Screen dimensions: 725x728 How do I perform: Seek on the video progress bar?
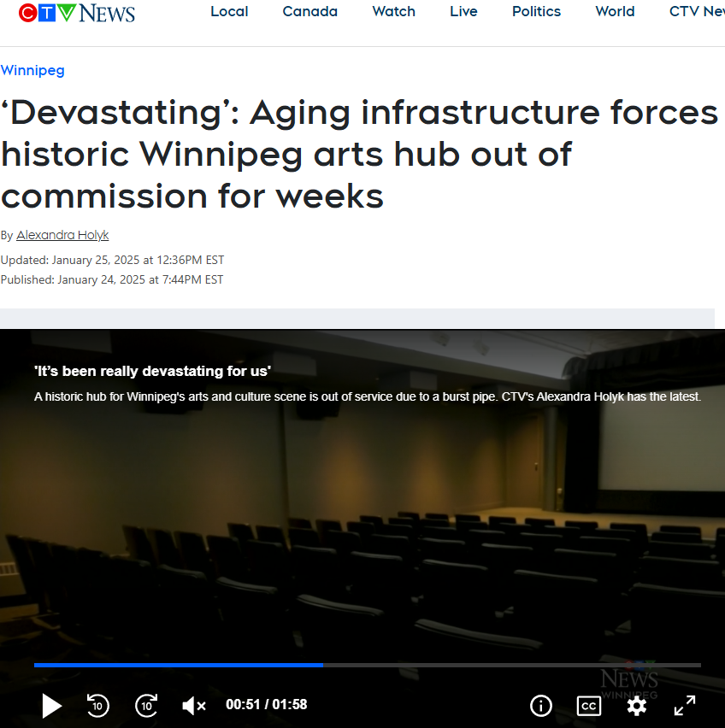click(368, 666)
